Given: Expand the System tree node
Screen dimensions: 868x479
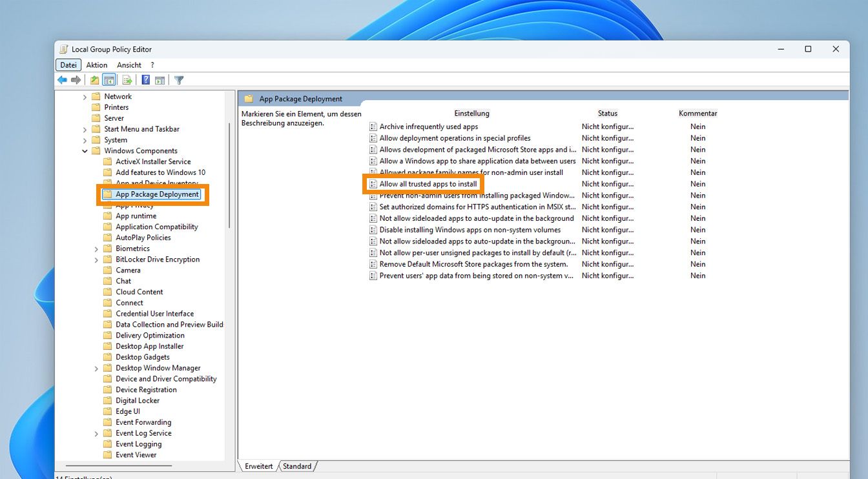Looking at the screenshot, I should tap(85, 140).
